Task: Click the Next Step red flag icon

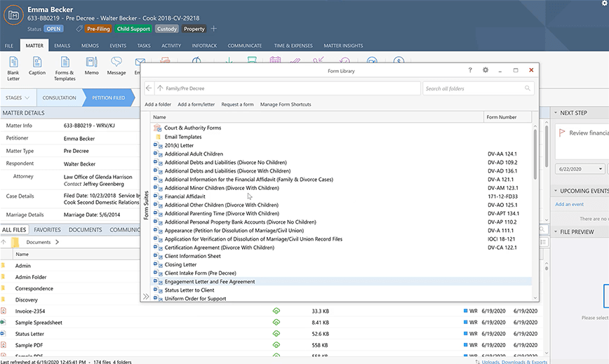Action: pyautogui.click(x=561, y=133)
